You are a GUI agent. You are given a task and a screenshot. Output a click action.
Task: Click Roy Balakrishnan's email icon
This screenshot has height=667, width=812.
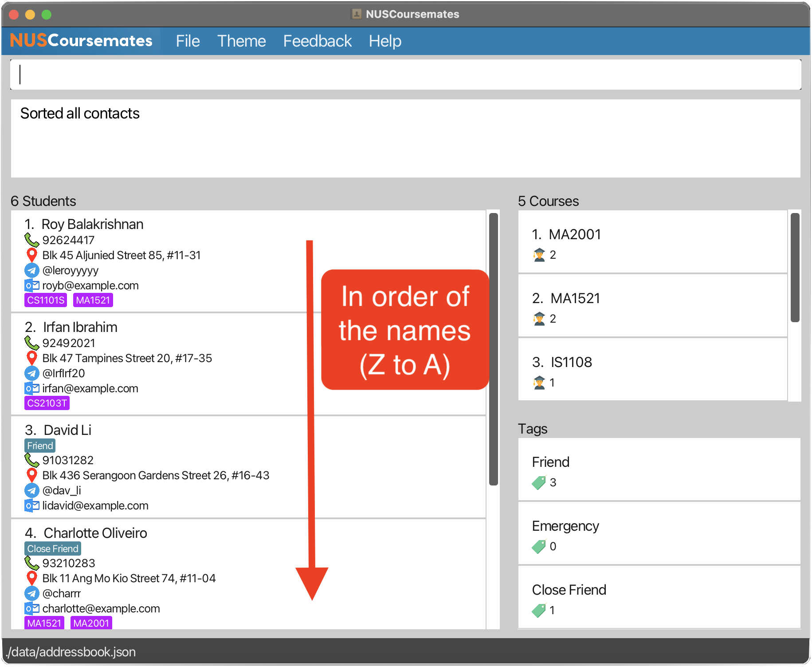[31, 285]
